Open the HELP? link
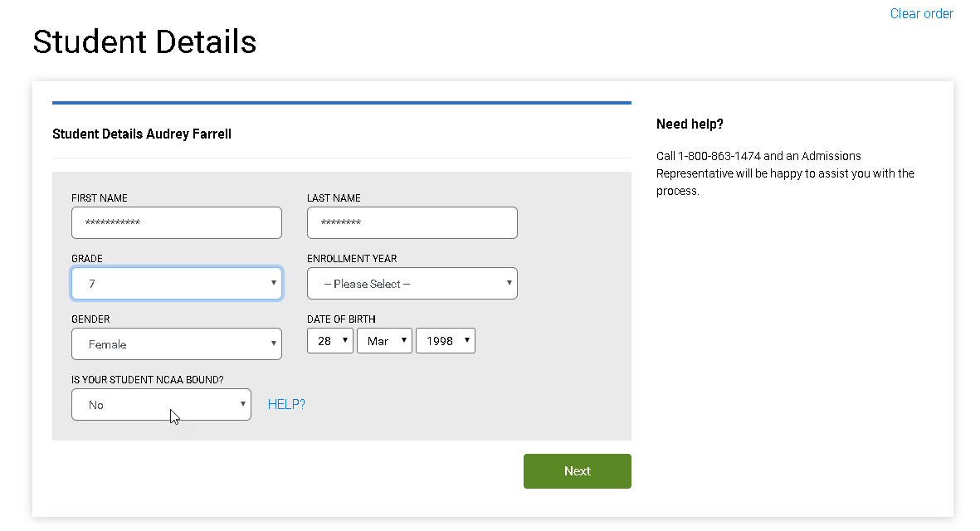 (286, 404)
